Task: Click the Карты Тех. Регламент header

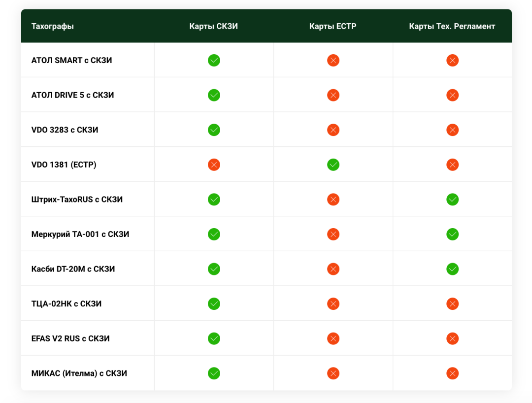Action: click(x=452, y=27)
